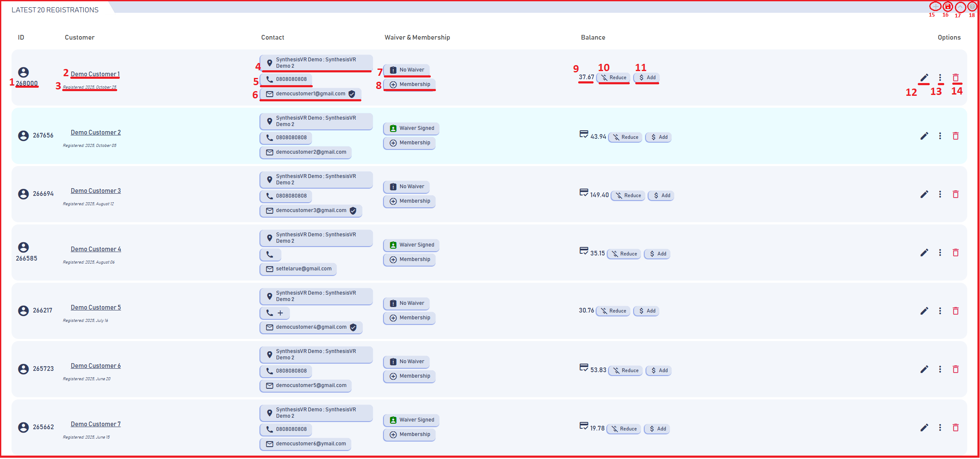Click No Waiver badge for Demo Customer 1
Viewport: 980px width, 459px height.
(x=407, y=70)
